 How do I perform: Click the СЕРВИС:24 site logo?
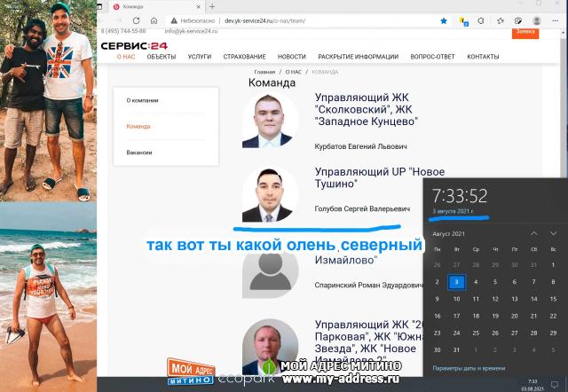134,46
